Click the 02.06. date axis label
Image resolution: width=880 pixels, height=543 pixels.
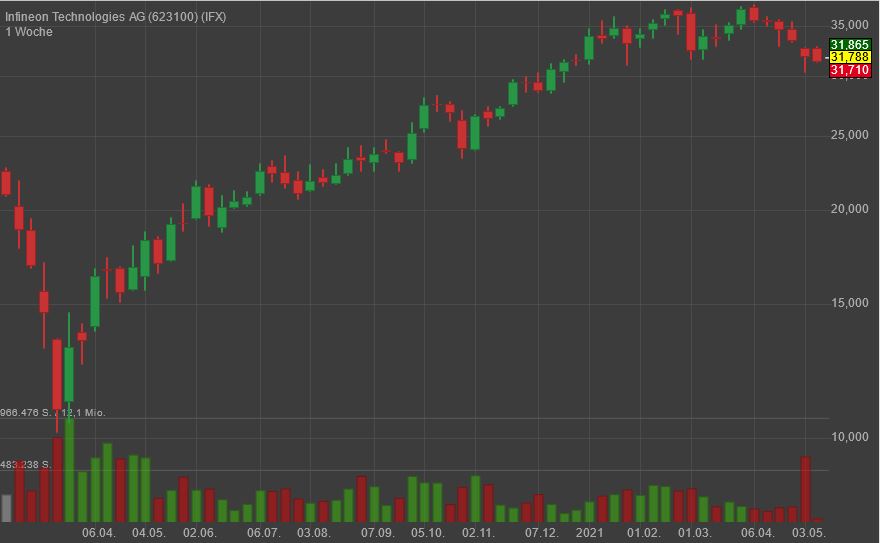[200, 532]
